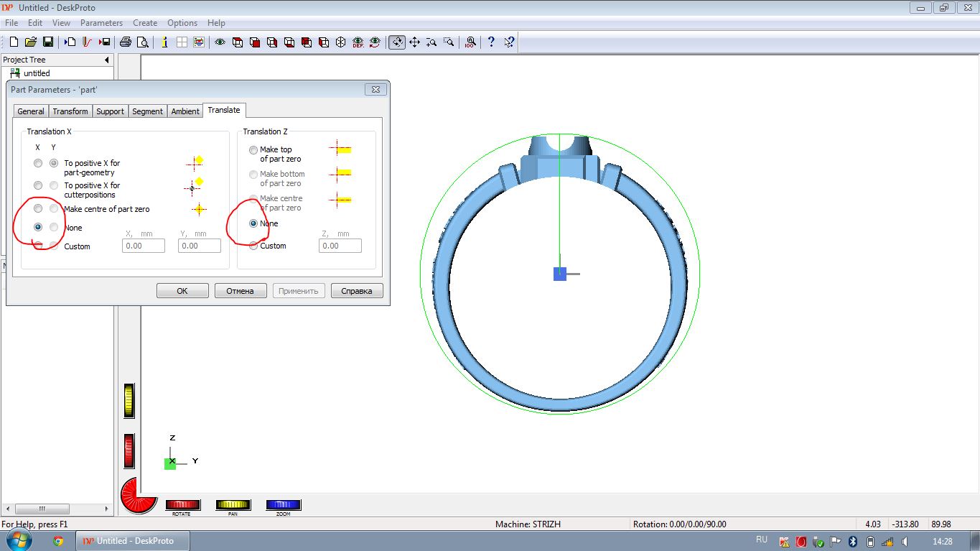Screen dimensions: 980x551
Task: Select the untitled project tree item
Action: point(37,73)
